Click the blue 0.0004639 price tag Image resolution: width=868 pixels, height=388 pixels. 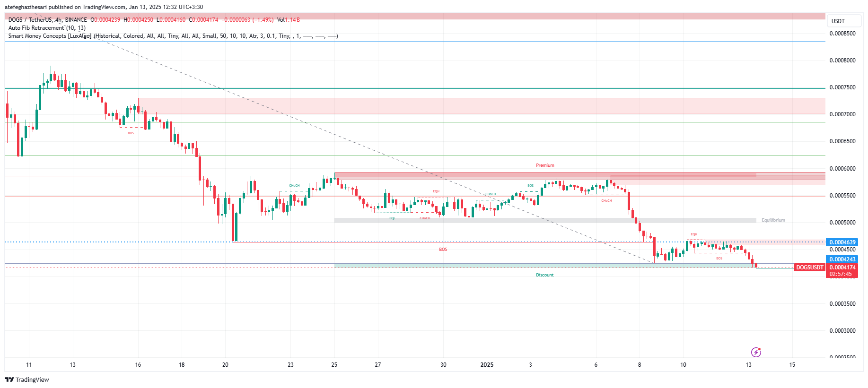click(842, 242)
